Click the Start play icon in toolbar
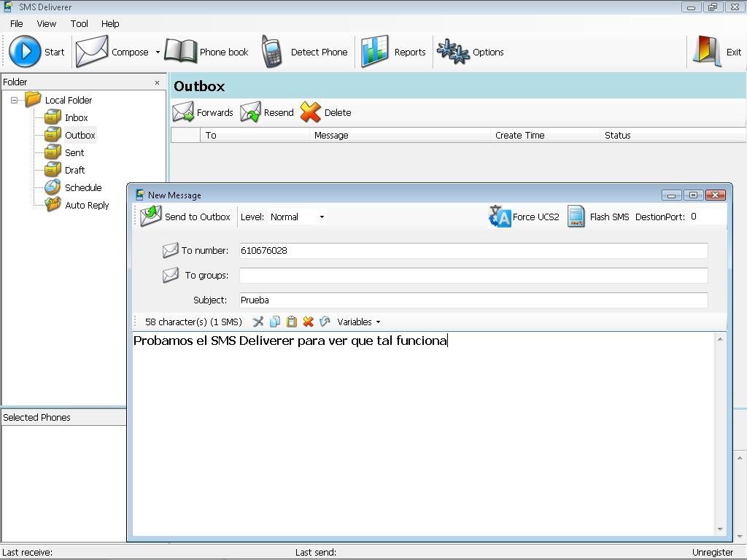Image resolution: width=747 pixels, height=560 pixels. pyautogui.click(x=25, y=52)
